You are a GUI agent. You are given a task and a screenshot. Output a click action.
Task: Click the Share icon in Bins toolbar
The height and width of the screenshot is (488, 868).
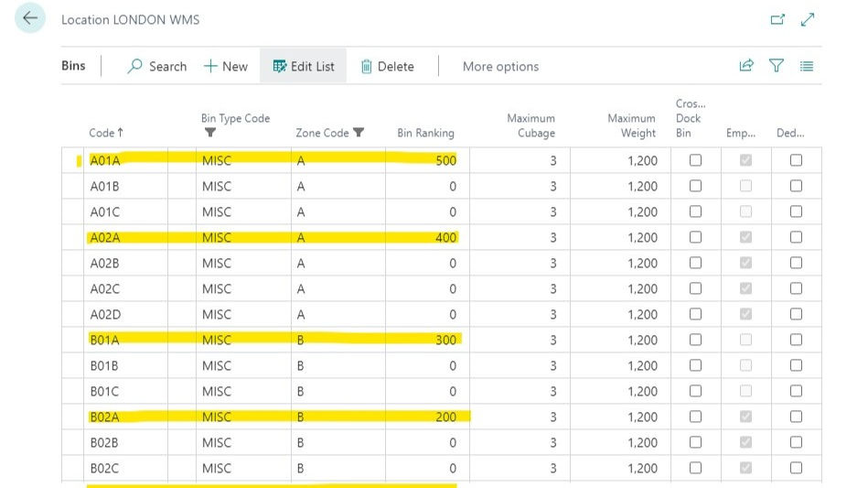(746, 66)
